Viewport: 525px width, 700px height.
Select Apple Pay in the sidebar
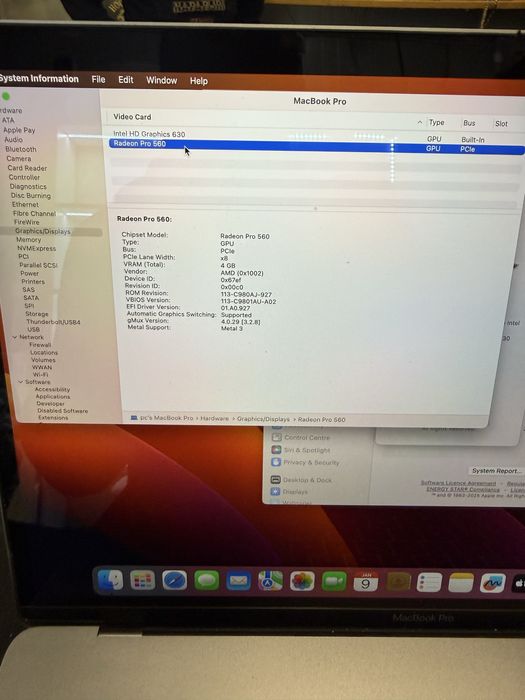19,130
